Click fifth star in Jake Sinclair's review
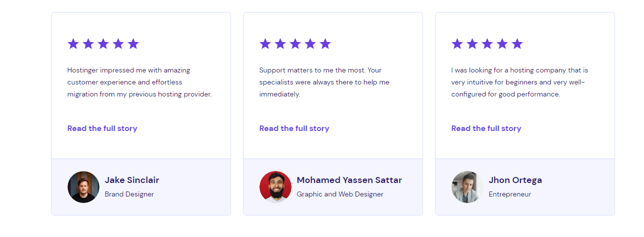This screenshot has width=644, height=237. tap(133, 44)
